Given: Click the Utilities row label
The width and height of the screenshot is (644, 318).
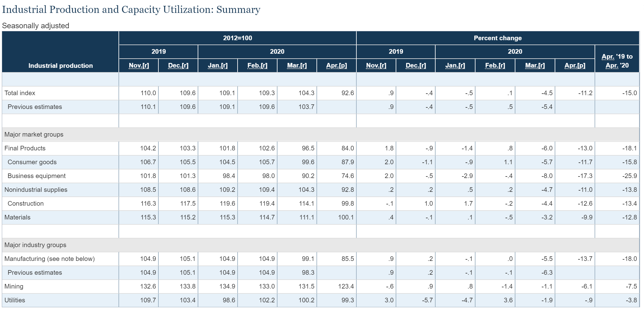Looking at the screenshot, I should click(15, 300).
